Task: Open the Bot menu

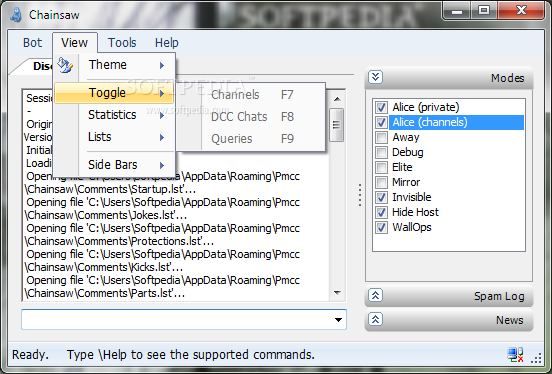Action: pyautogui.click(x=32, y=43)
